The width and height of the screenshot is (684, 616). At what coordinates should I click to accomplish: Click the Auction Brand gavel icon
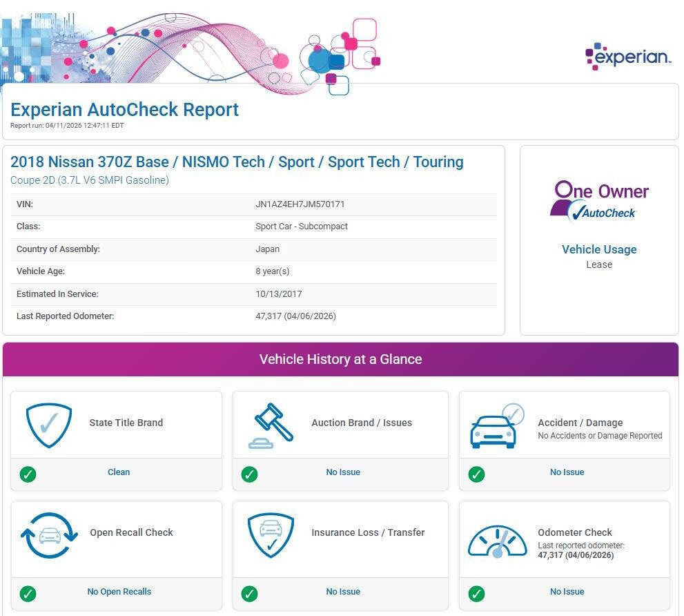tap(271, 425)
